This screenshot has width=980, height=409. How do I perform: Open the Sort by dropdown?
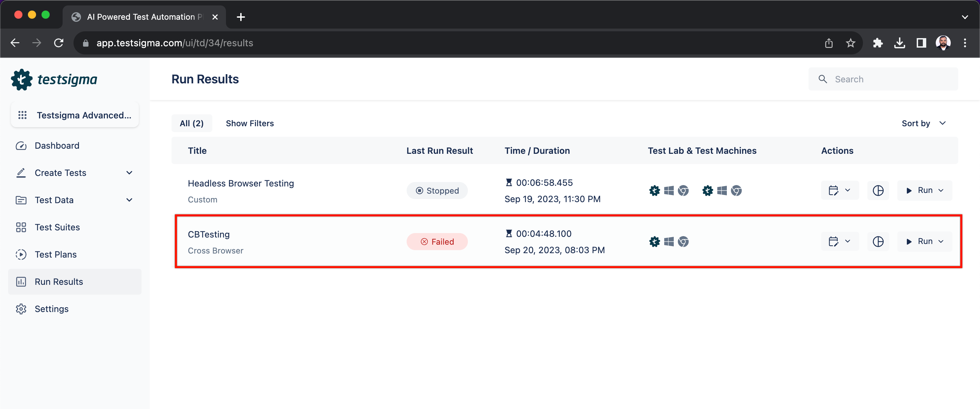tap(924, 123)
